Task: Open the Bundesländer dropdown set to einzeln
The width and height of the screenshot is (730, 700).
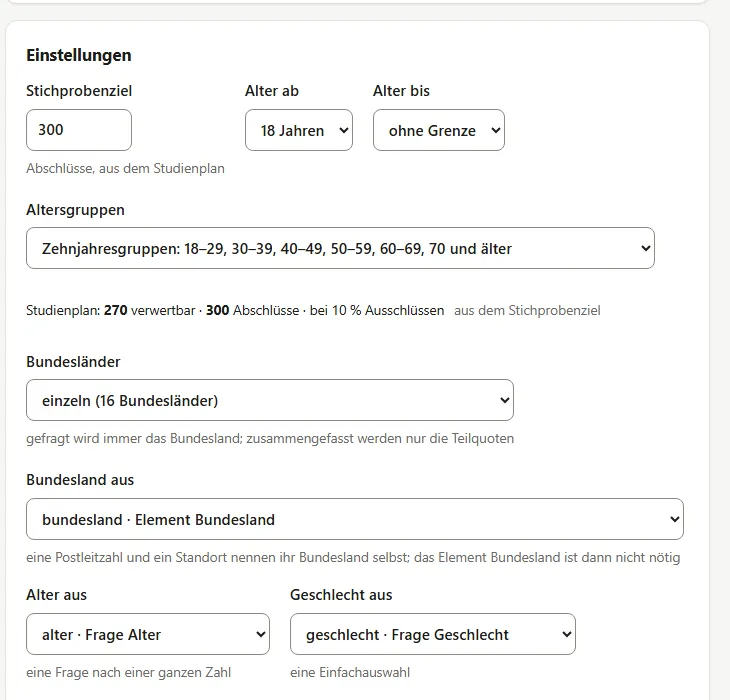Action: coord(270,400)
